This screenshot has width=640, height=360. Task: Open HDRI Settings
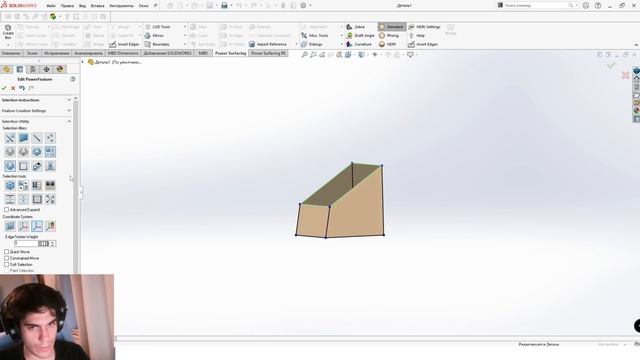coord(424,27)
